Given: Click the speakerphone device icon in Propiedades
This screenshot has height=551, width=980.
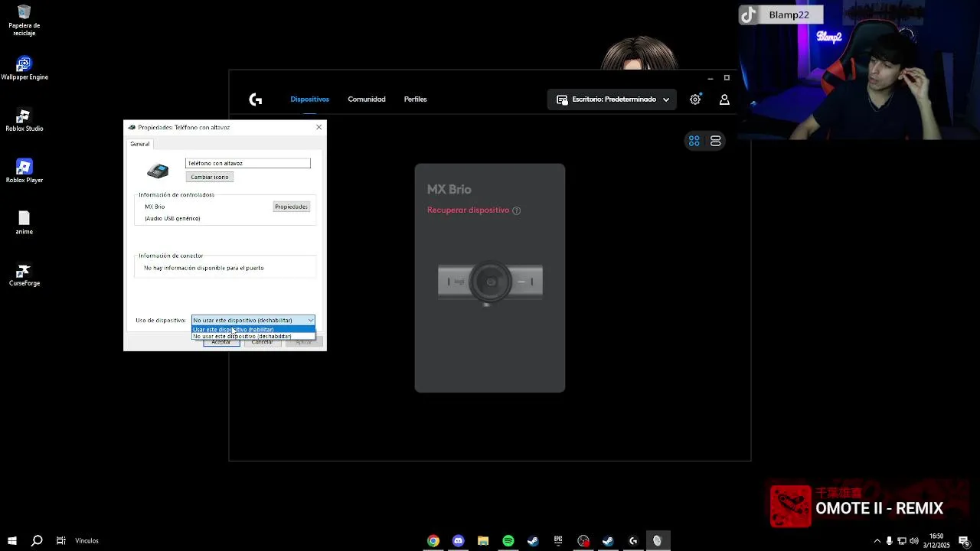Looking at the screenshot, I should (x=158, y=171).
